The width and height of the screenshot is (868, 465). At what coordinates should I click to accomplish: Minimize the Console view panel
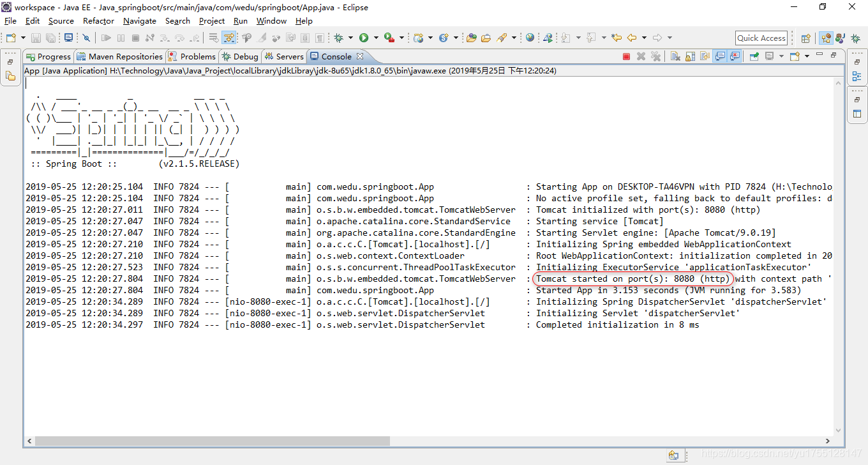(x=819, y=54)
